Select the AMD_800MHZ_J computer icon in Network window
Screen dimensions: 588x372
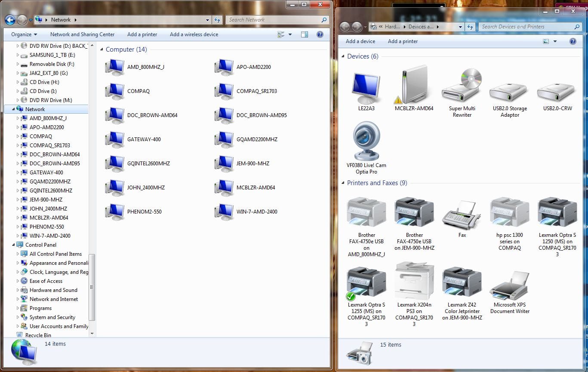115,67
